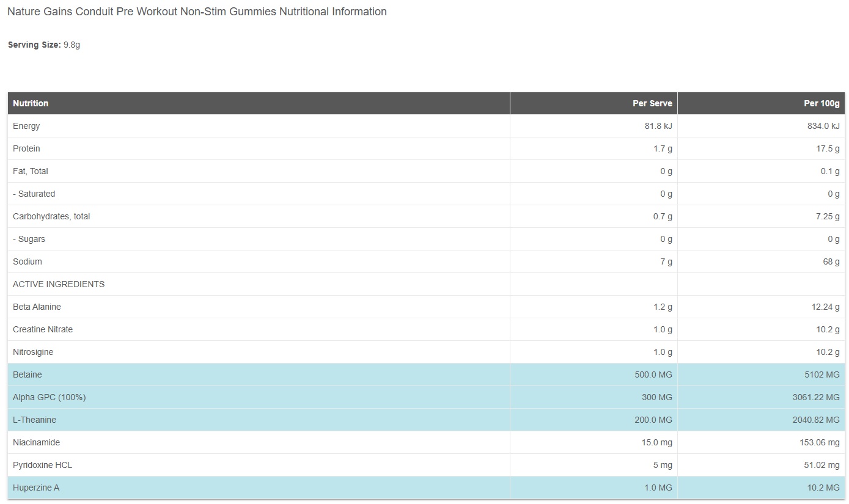Click the 3061.22 MG Alpha GPC value
The width and height of the screenshot is (849, 504).
tap(816, 397)
